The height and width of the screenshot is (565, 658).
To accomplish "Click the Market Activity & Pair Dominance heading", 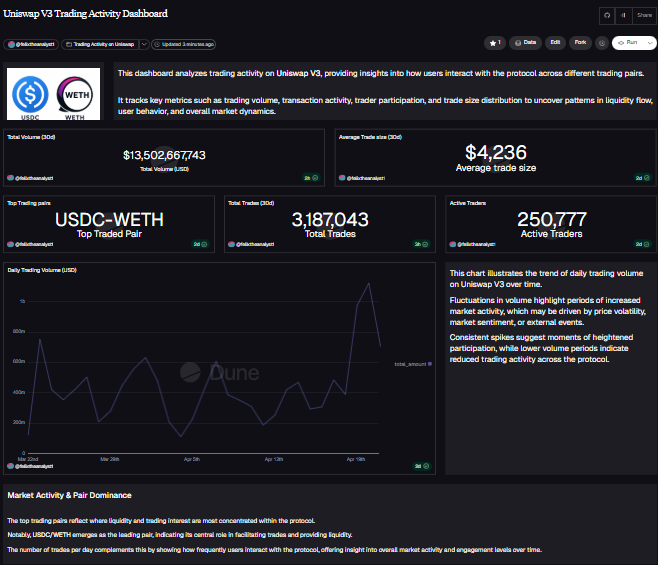I will (x=69, y=495).
